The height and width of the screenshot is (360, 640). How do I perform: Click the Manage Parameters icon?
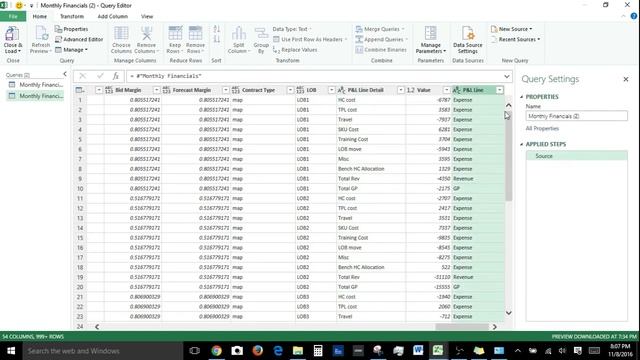coord(430,33)
